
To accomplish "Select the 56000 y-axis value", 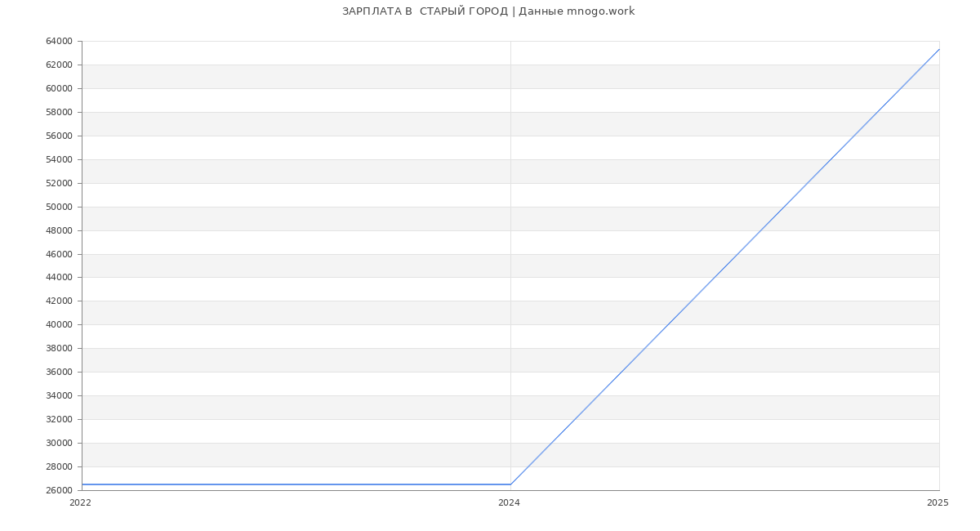I will [x=60, y=136].
